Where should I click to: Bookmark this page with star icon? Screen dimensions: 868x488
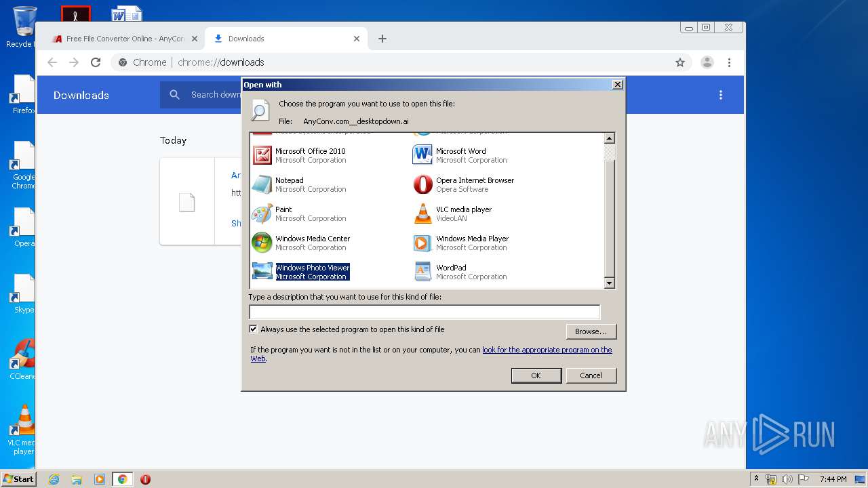click(680, 62)
